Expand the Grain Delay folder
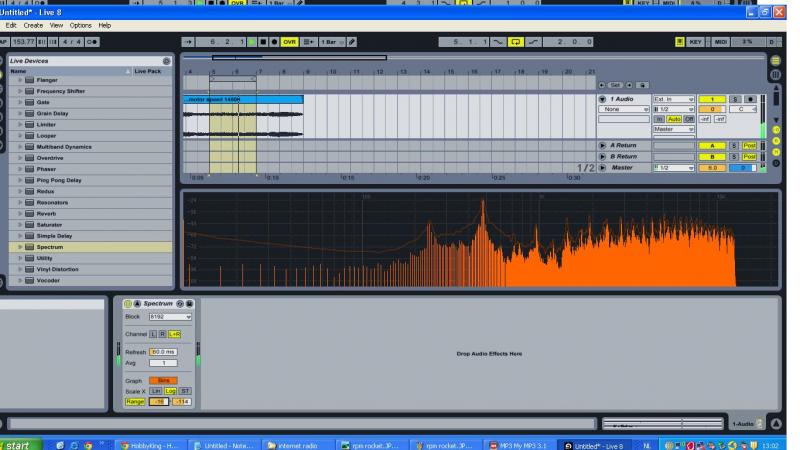The image size is (800, 450). (x=20, y=113)
